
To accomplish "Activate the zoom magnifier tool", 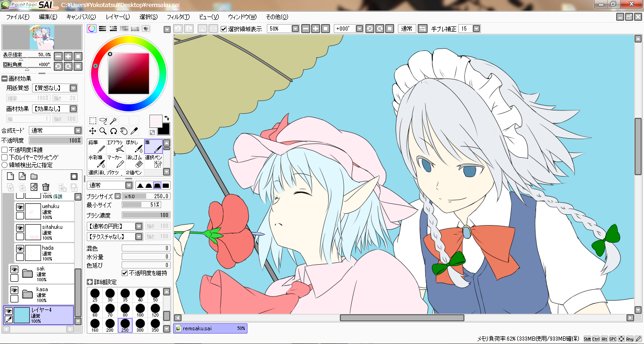I will click(103, 131).
